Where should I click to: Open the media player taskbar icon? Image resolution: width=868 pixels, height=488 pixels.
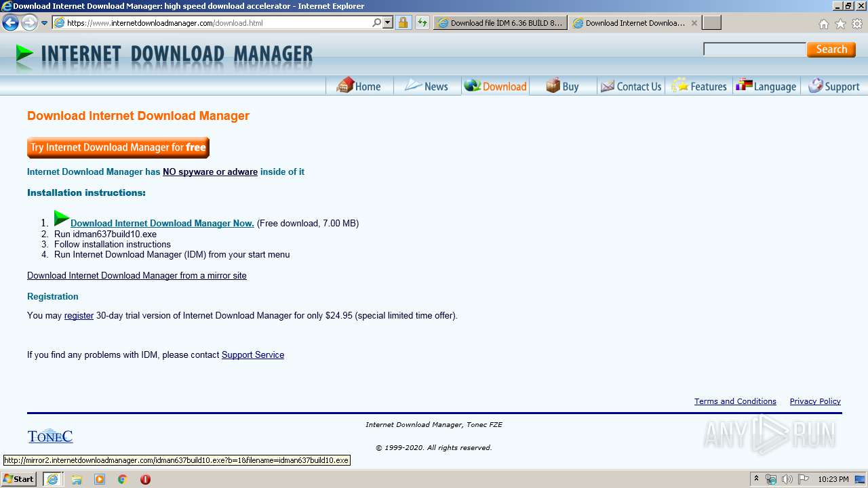point(100,479)
